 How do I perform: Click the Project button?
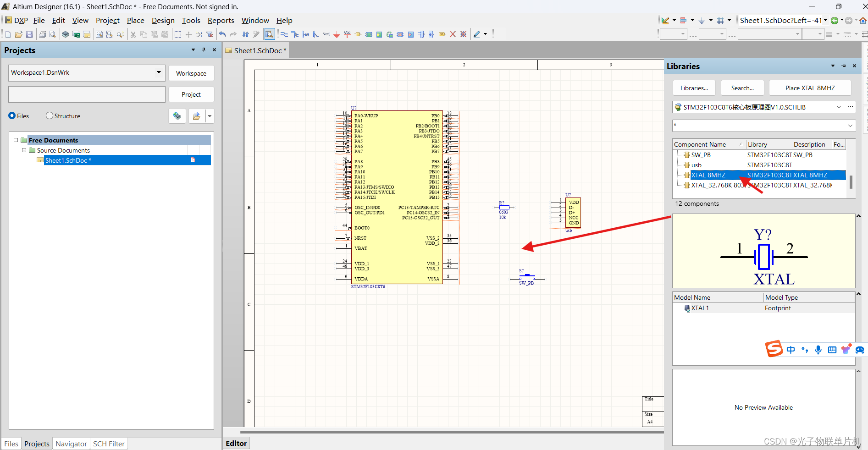[x=191, y=94]
